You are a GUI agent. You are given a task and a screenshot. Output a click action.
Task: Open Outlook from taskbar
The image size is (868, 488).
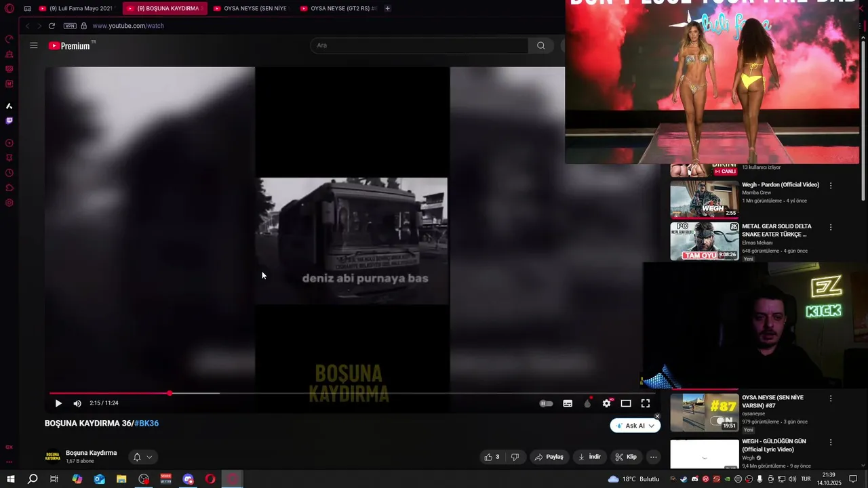[x=100, y=479]
